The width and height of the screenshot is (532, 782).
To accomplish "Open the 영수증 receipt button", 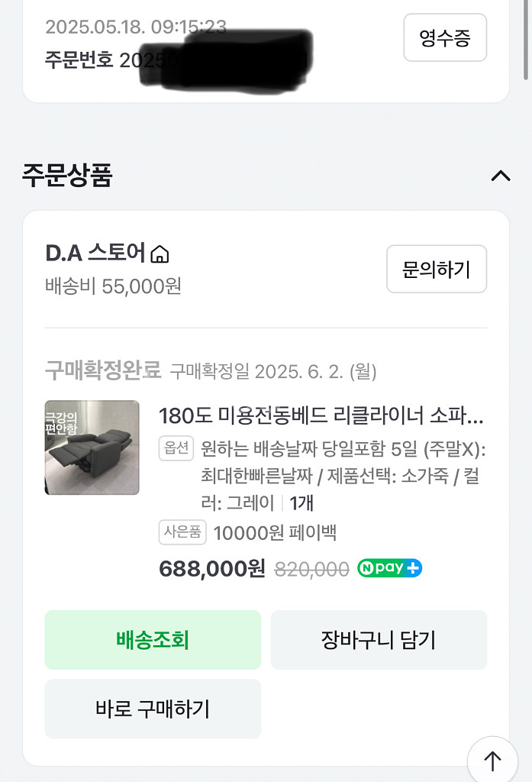I will [x=444, y=37].
